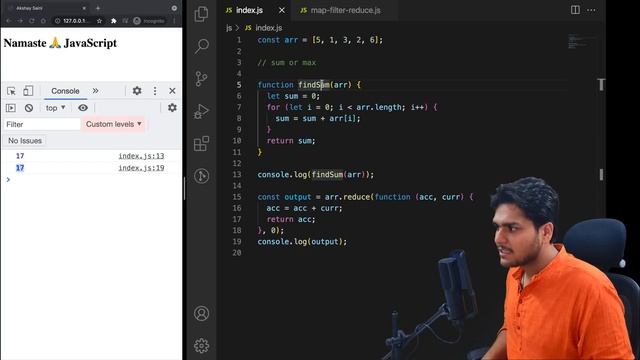The image size is (640, 360).
Task: Open the Search view in VS Code
Action: click(202, 46)
